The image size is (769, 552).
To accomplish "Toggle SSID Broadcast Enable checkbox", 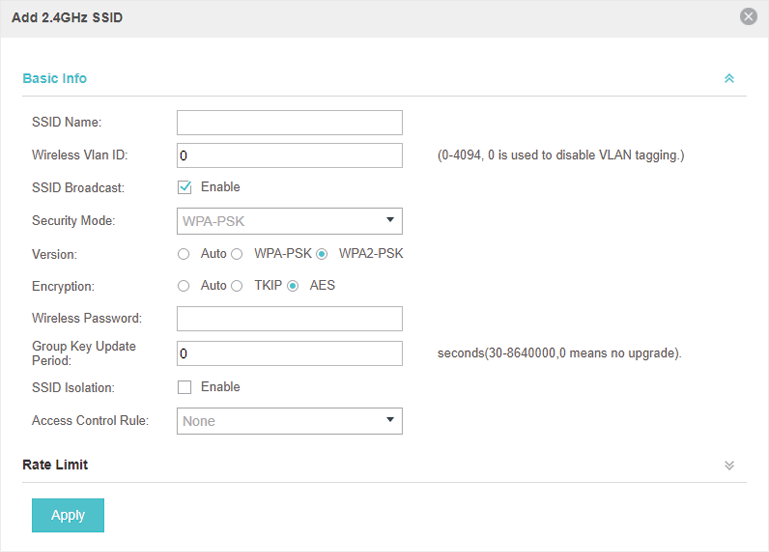I will coord(184,187).
